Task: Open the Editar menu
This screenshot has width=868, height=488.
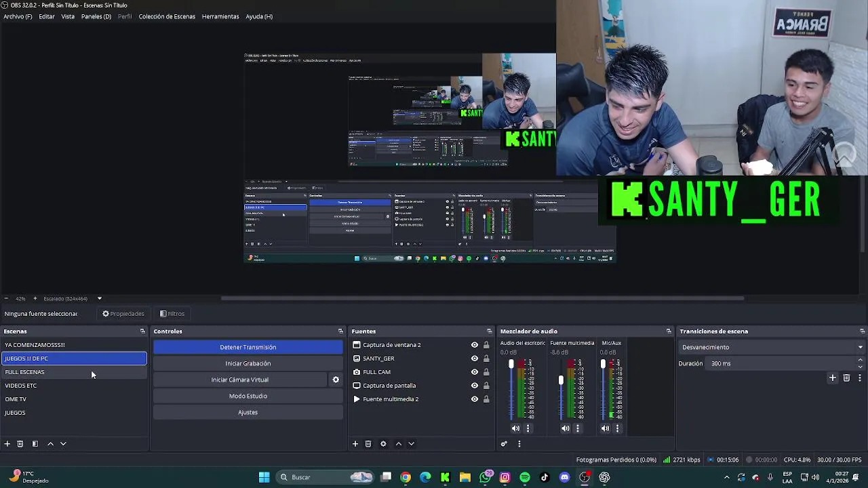Action: point(47,16)
